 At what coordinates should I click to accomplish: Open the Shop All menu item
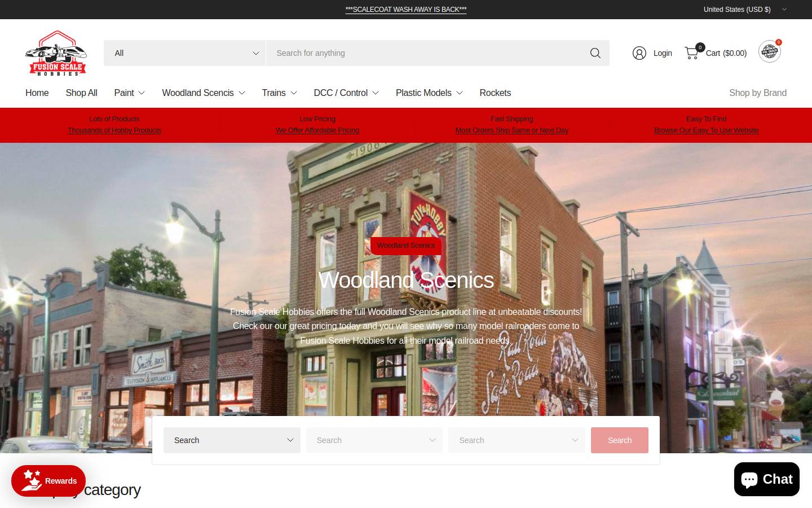[81, 93]
